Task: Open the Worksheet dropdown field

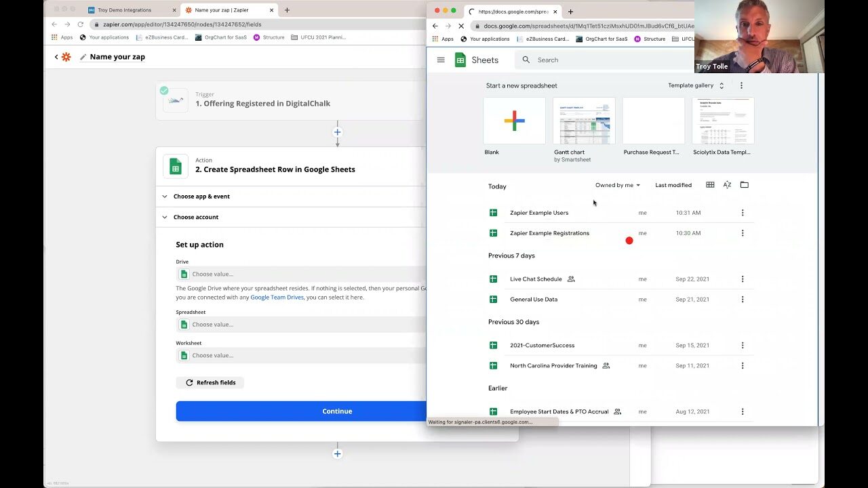Action: pyautogui.click(x=301, y=355)
